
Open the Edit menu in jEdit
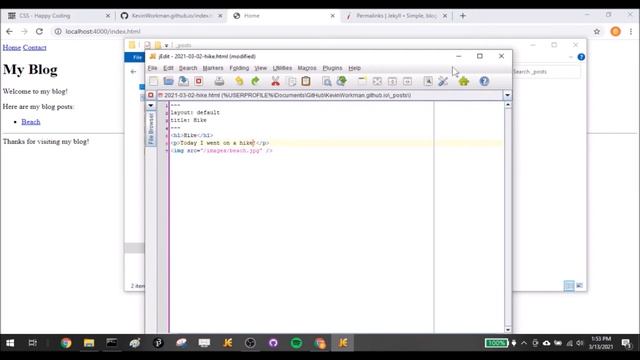pos(168,68)
